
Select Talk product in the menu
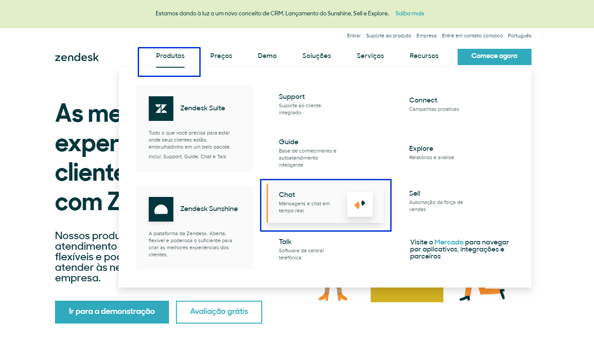[285, 242]
